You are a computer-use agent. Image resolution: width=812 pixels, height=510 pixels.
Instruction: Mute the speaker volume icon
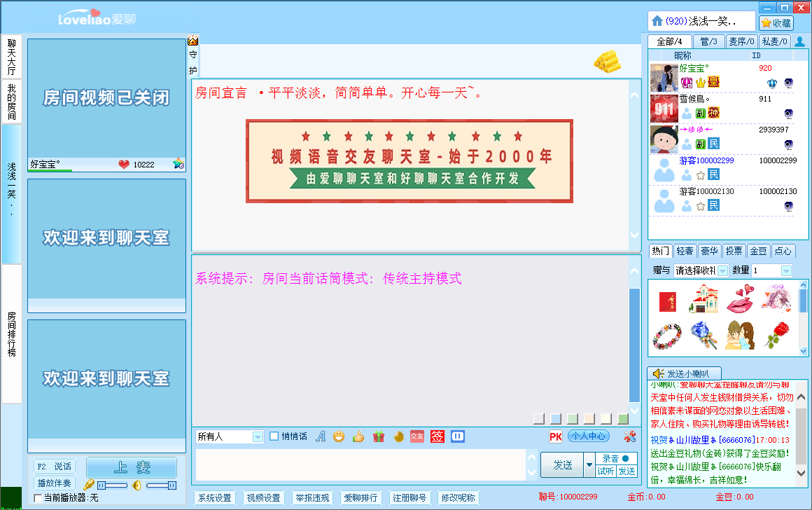pyautogui.click(x=136, y=485)
